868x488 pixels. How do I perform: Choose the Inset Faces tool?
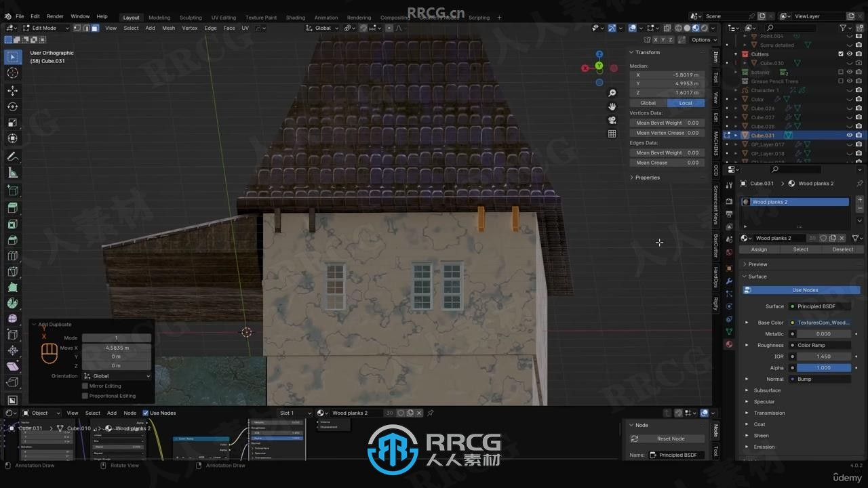[13, 224]
